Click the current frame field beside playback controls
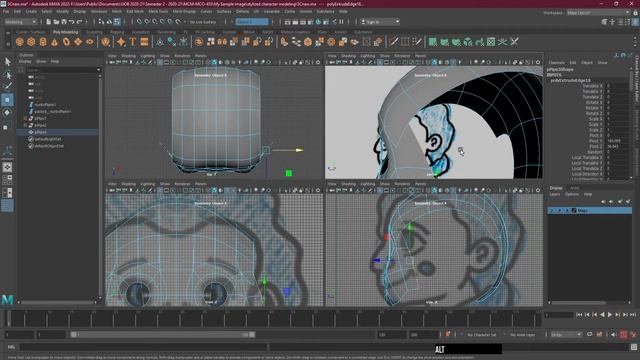Viewport: 640px width, 360px height. [559, 315]
